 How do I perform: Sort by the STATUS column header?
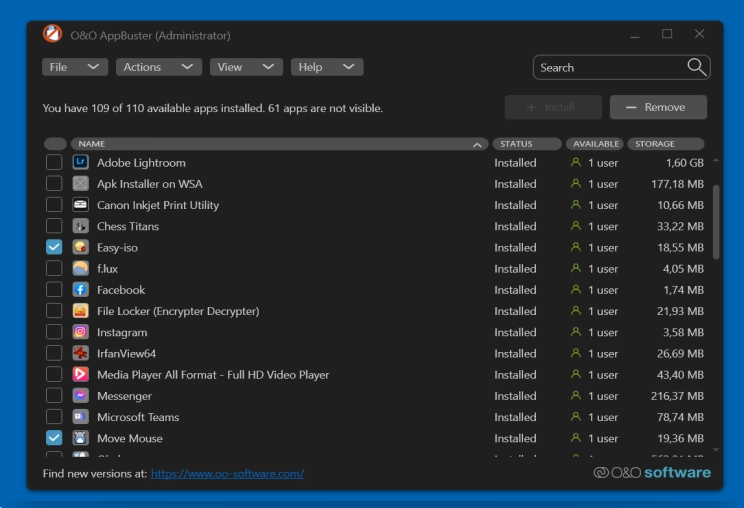pyautogui.click(x=527, y=144)
